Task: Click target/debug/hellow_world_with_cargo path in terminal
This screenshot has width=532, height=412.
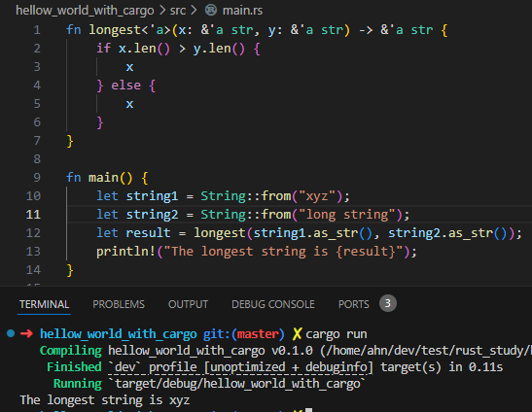Action: pos(237,384)
